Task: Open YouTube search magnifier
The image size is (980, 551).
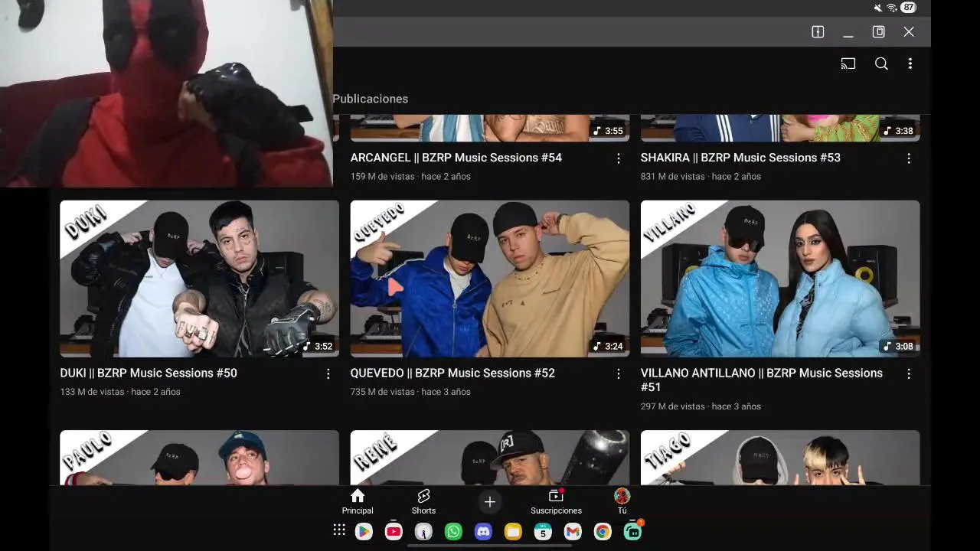Action: 881,64
